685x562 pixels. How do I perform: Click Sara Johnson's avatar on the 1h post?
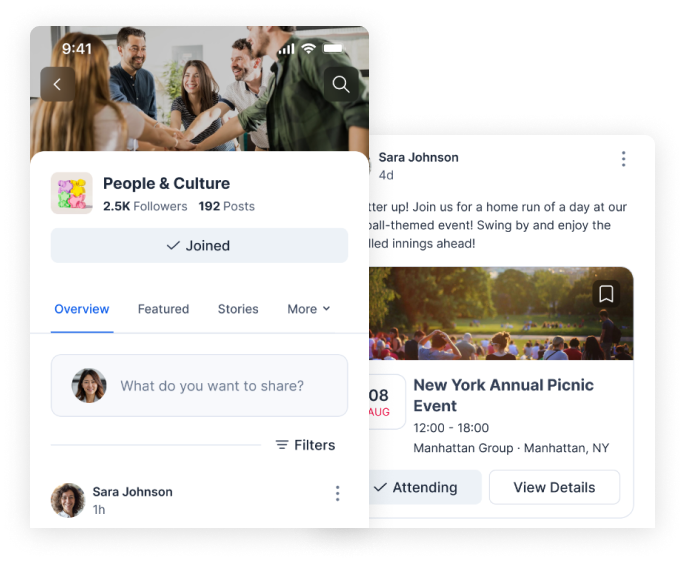(68, 500)
